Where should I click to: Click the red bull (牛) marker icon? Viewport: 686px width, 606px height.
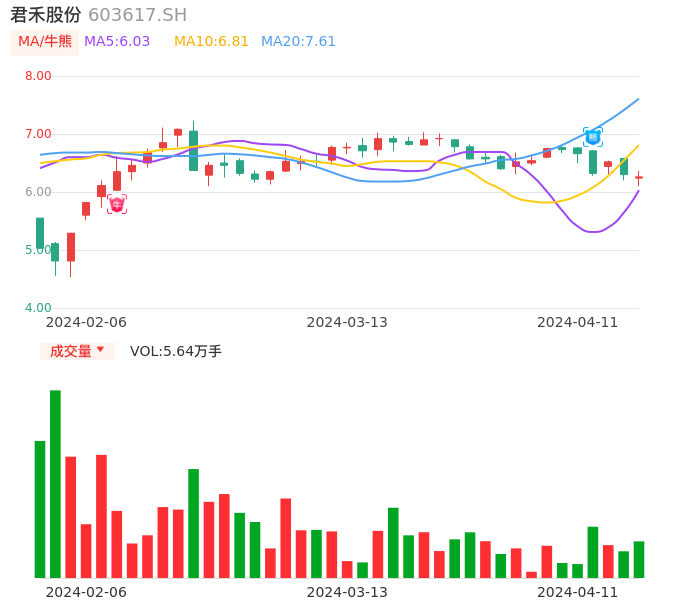coord(117,204)
